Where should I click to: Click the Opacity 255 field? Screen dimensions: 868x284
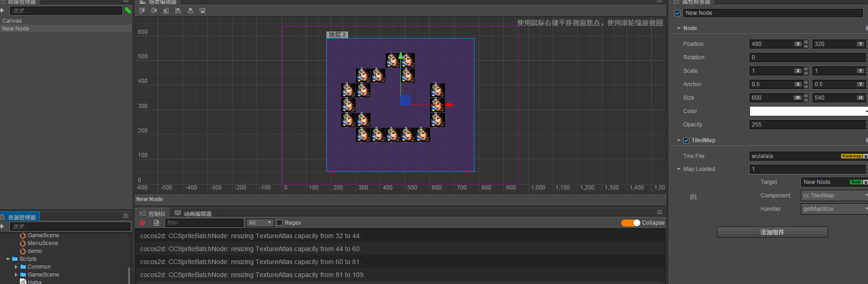[x=808, y=125]
